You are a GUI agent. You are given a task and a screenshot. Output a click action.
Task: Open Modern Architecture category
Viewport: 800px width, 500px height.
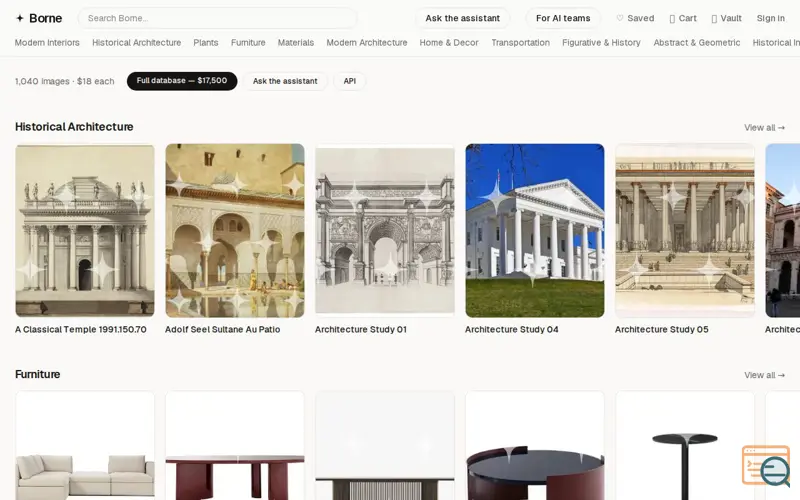tap(367, 43)
